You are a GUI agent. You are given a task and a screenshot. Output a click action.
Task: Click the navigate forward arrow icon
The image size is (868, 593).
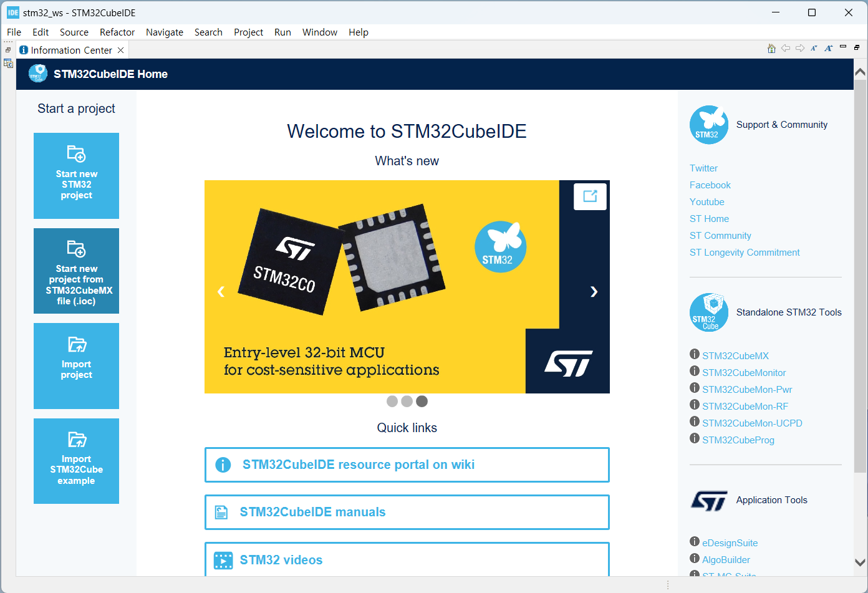(800, 49)
